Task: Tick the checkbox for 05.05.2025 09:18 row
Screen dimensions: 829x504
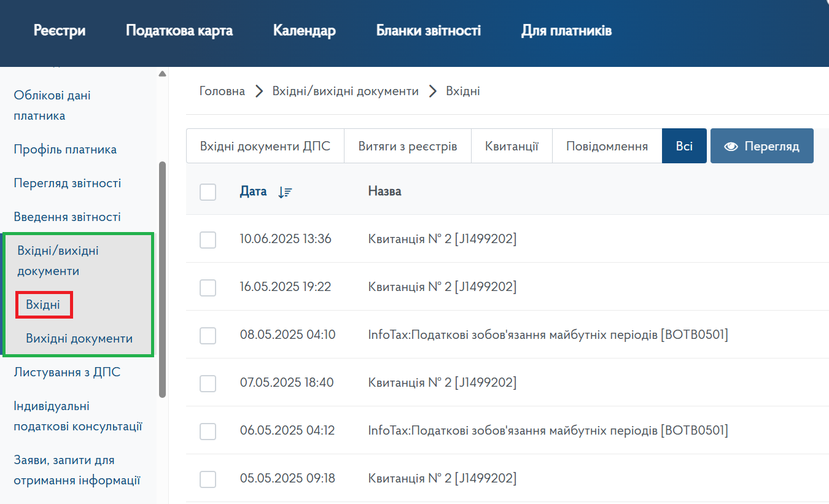Action: click(x=208, y=479)
